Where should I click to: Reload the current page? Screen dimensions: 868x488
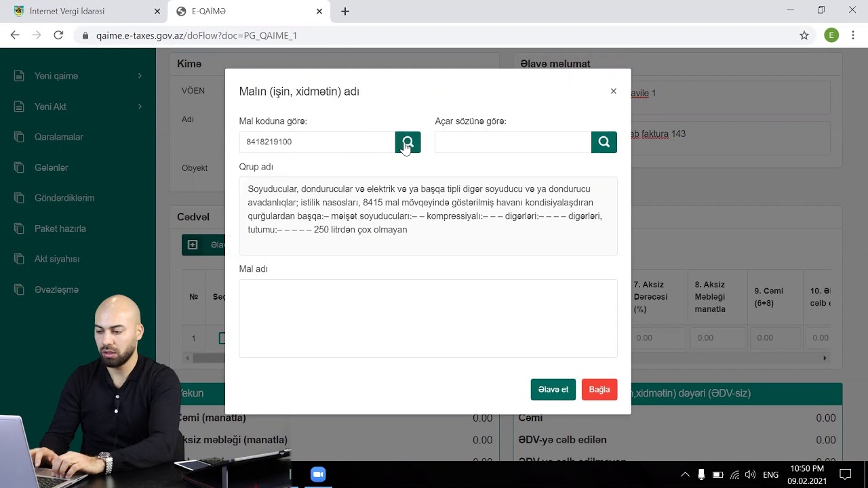[x=58, y=35]
